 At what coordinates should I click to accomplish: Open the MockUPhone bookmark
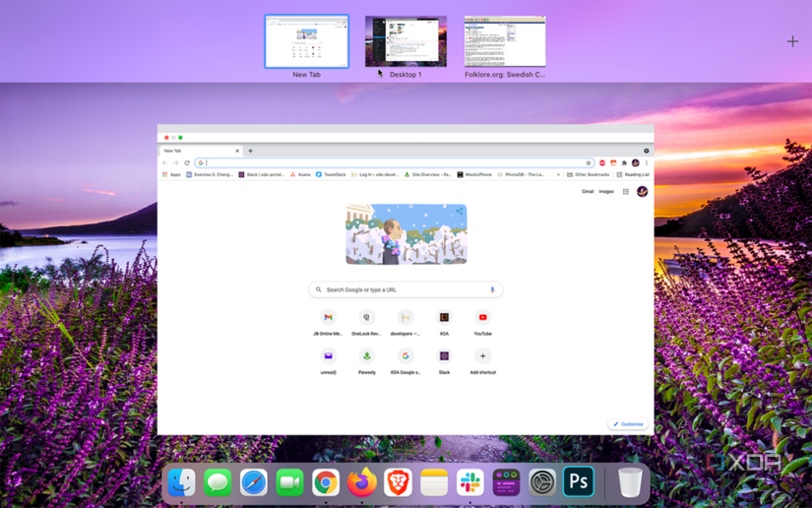tap(474, 174)
